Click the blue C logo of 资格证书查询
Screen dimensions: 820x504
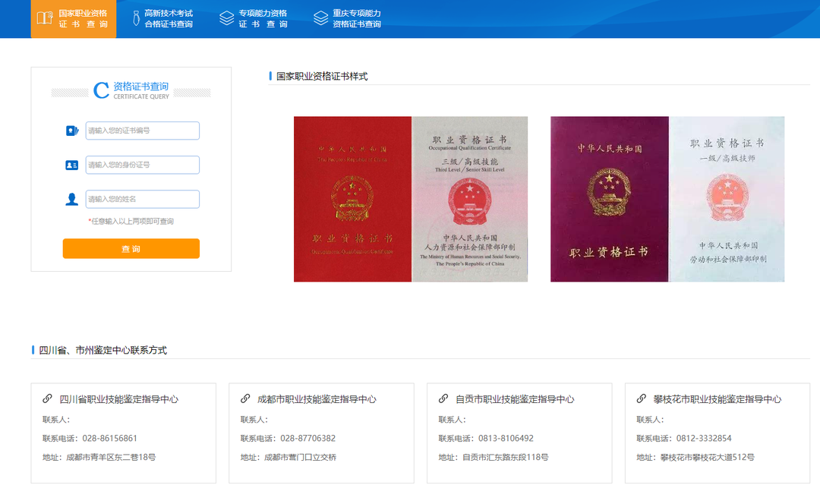[x=101, y=90]
